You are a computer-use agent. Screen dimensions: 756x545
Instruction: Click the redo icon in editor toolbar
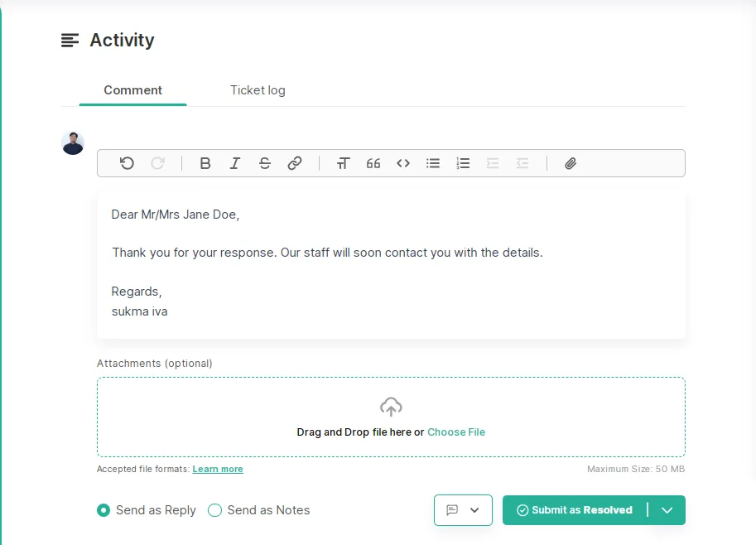[157, 163]
